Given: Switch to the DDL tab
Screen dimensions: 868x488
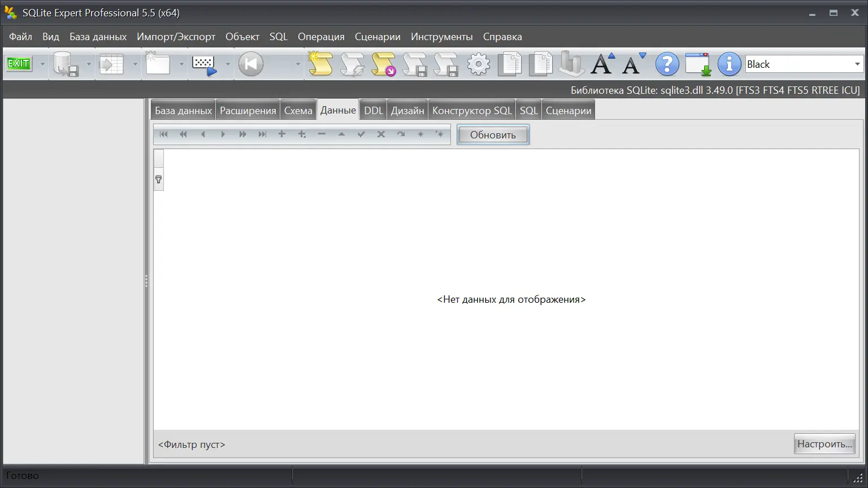Looking at the screenshot, I should (374, 111).
